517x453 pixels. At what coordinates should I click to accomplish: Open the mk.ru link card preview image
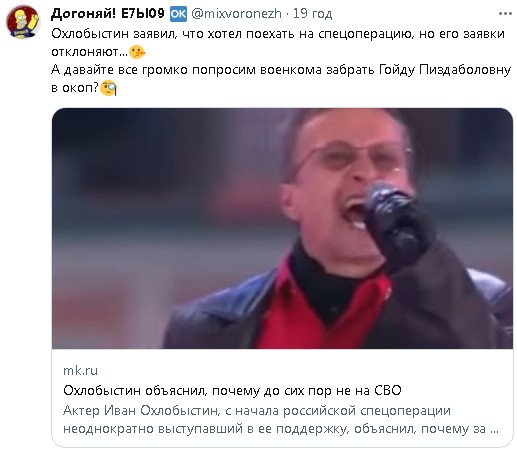click(x=282, y=228)
